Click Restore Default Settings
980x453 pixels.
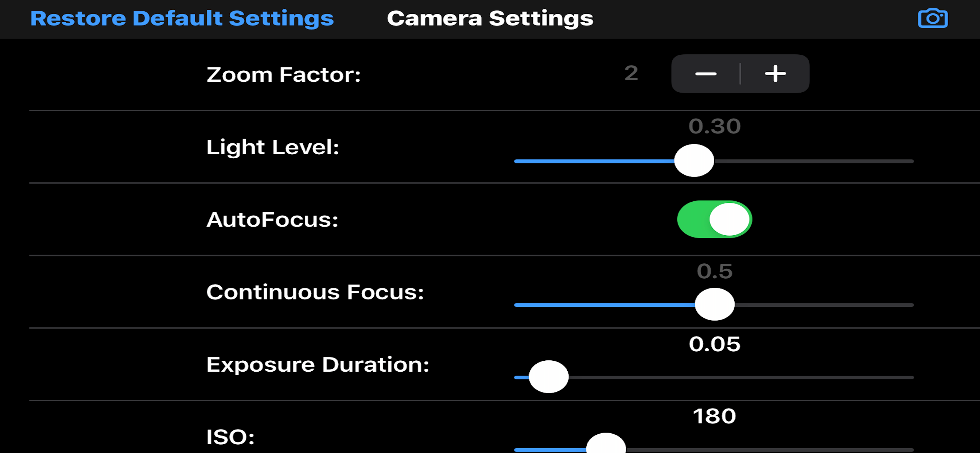click(182, 18)
